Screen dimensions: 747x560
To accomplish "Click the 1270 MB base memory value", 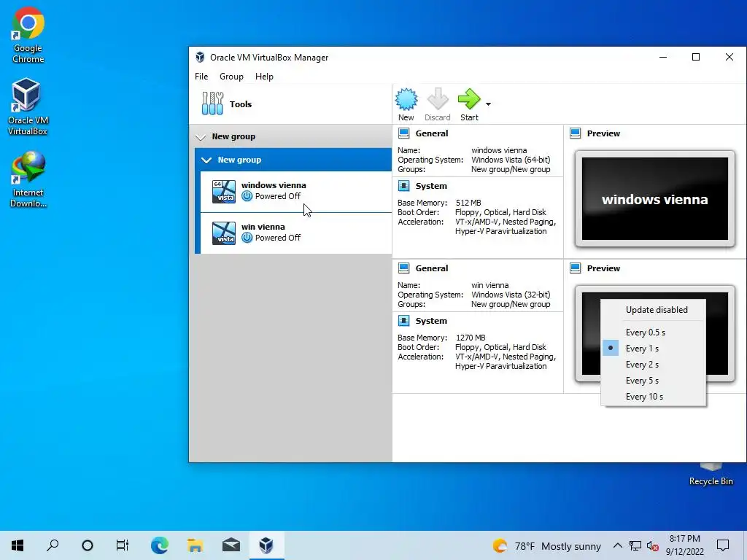I will (471, 338).
